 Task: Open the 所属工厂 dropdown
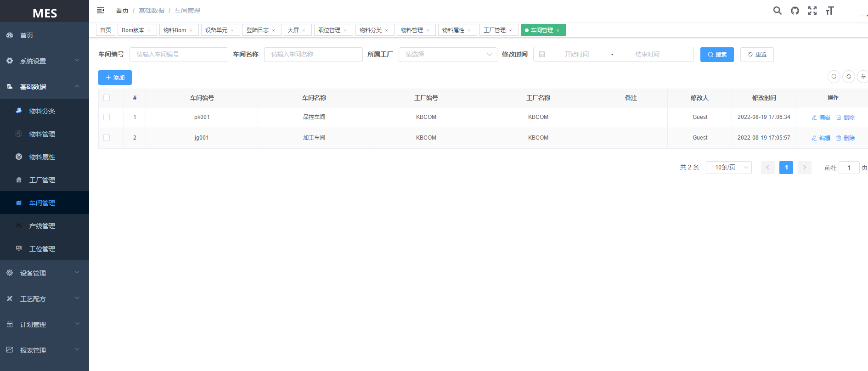447,54
